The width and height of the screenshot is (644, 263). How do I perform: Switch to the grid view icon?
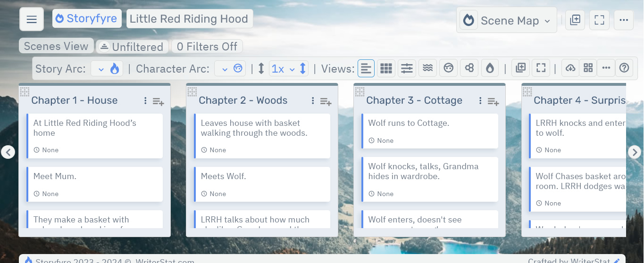click(x=386, y=68)
